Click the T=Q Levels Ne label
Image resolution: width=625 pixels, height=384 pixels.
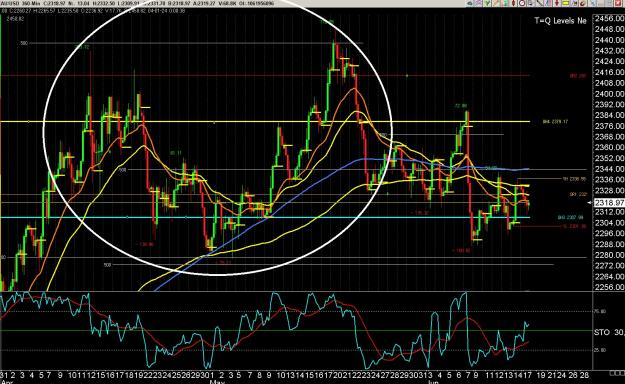(x=560, y=21)
